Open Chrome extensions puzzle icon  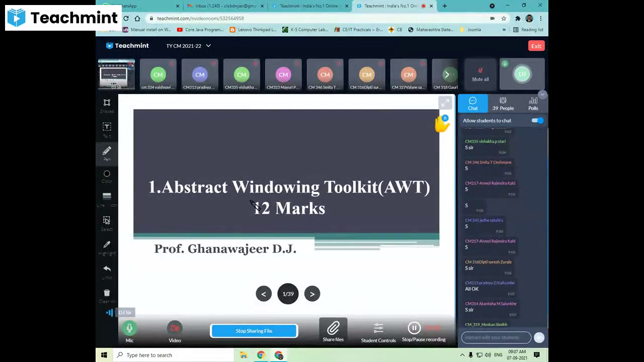click(x=518, y=18)
